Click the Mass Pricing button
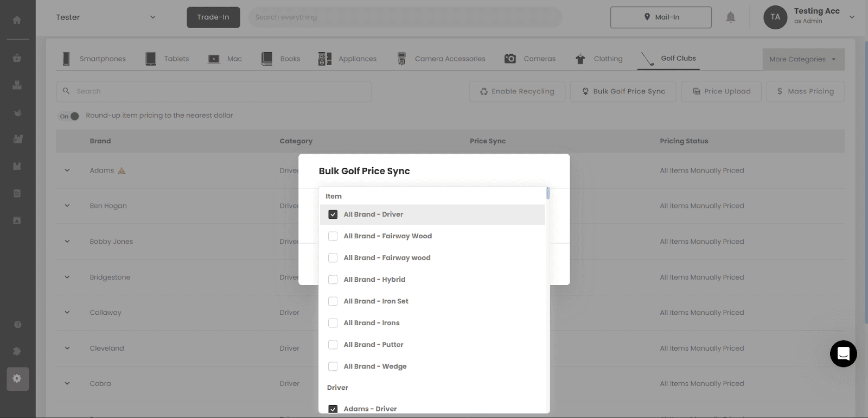This screenshot has height=418, width=868. (806, 91)
